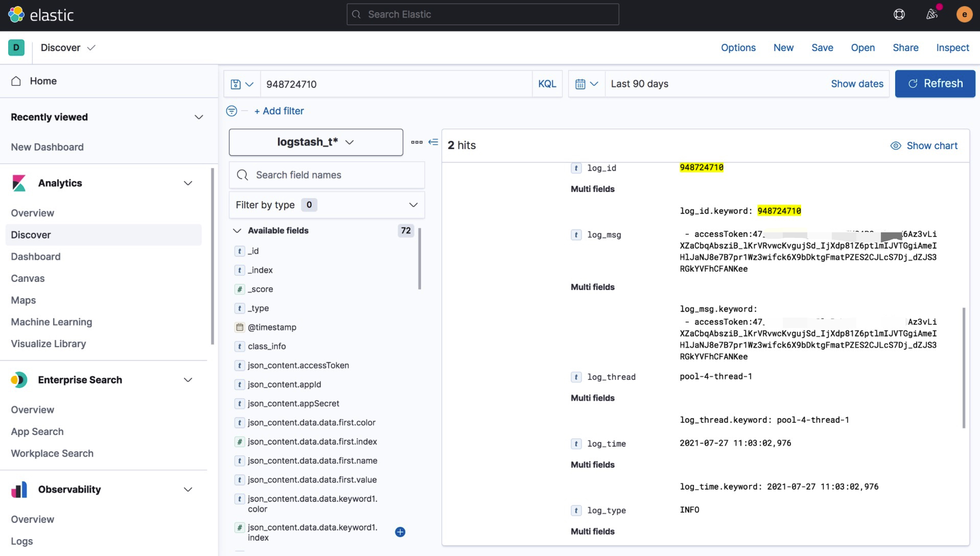Click the @timestamp date type icon

click(x=240, y=327)
